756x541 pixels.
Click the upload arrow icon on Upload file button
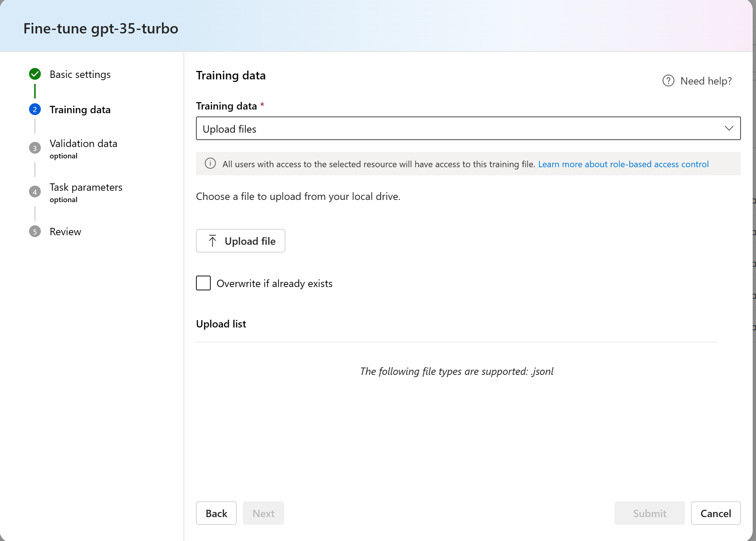coord(212,241)
